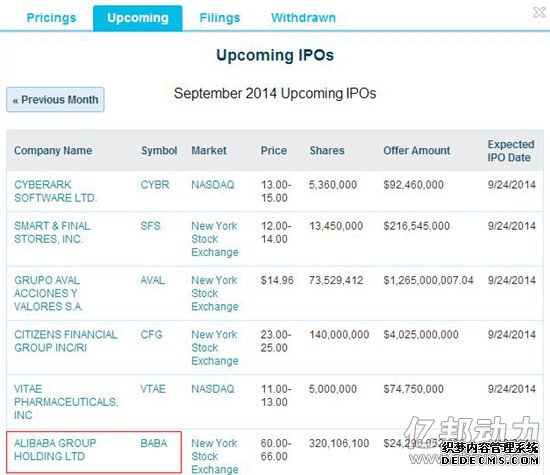Screen dimensions: 550x475
Task: Open the Filings tab
Action: [x=220, y=18]
